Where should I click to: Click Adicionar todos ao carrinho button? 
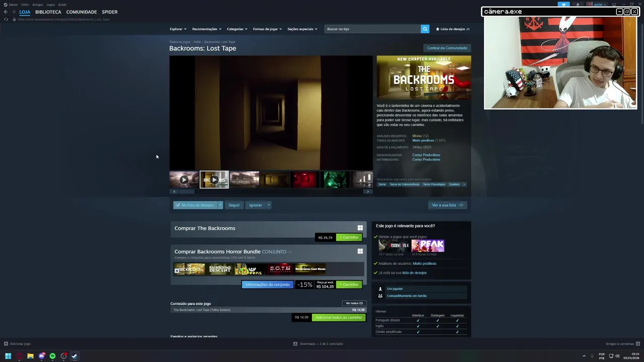tap(339, 317)
